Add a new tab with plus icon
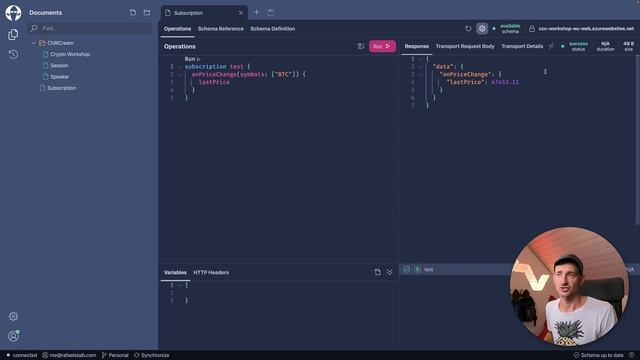The width and height of the screenshot is (640, 360). click(x=257, y=13)
